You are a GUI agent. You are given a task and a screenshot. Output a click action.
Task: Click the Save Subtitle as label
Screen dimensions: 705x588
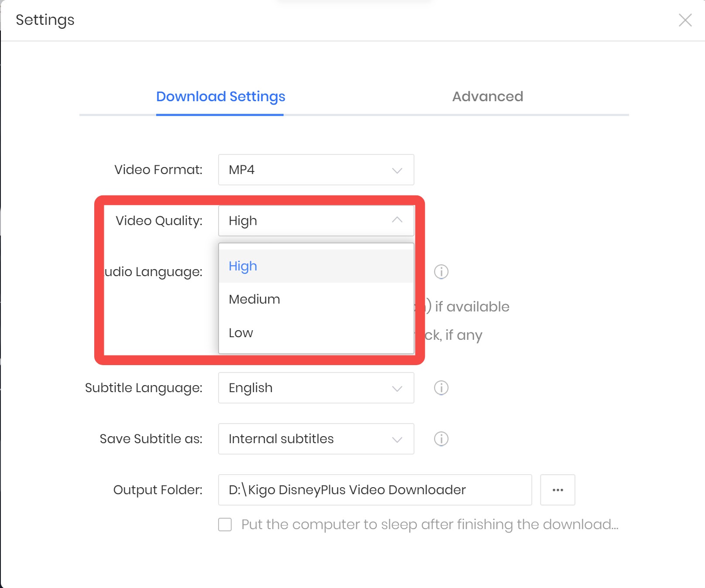coord(151,439)
